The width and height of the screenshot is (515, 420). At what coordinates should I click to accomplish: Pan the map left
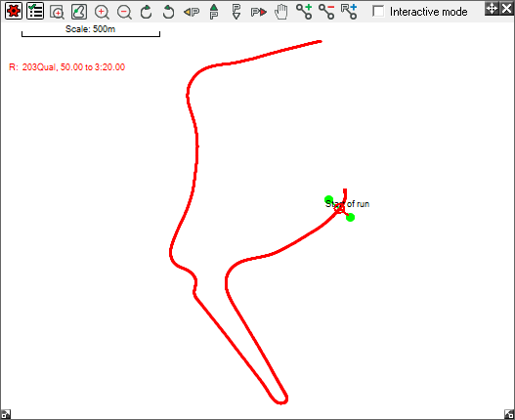[x=192, y=13]
